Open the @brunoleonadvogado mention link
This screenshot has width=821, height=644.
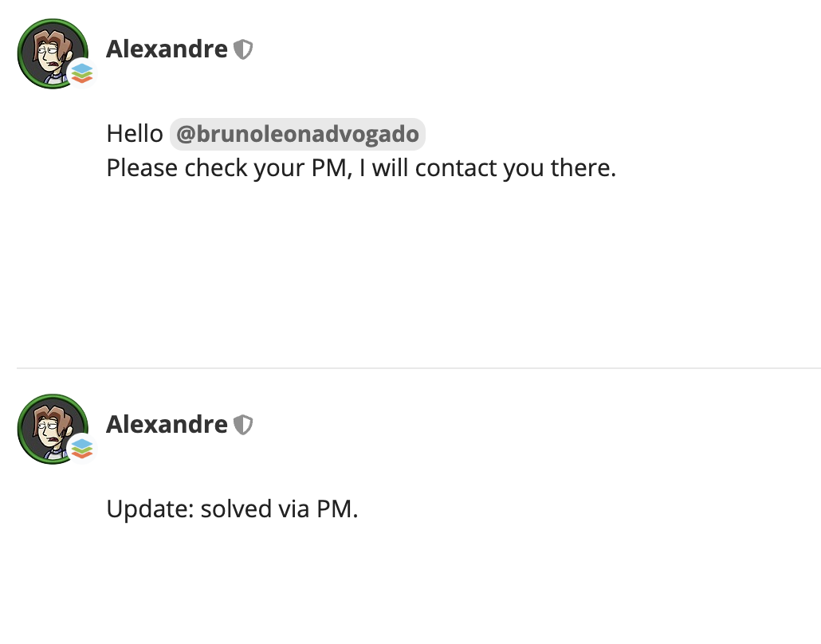(x=297, y=134)
